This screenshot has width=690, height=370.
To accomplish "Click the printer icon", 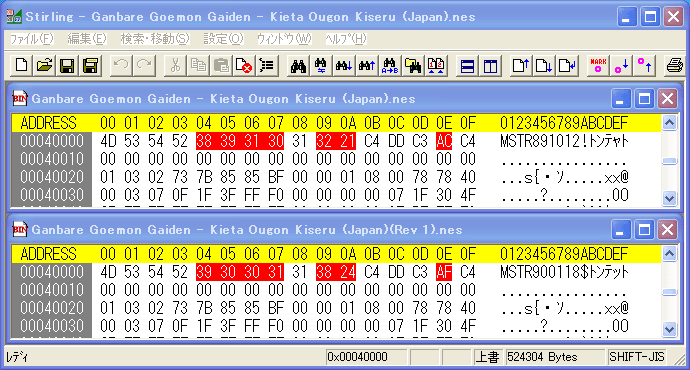I will click(675, 66).
